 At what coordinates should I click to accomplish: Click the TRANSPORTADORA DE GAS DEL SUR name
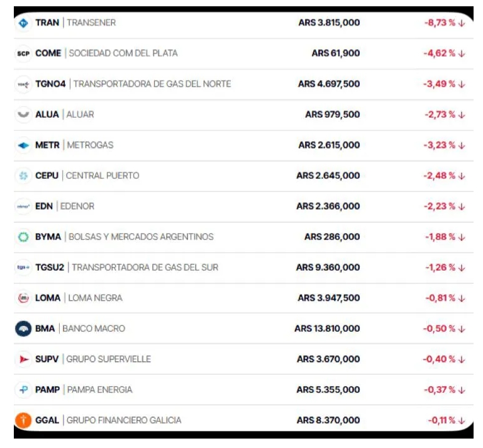(x=145, y=267)
